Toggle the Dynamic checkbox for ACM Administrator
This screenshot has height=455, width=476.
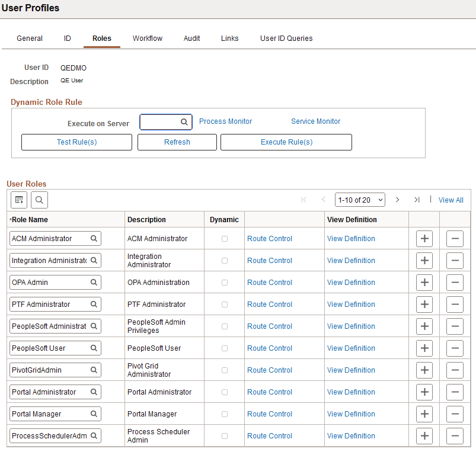223,238
